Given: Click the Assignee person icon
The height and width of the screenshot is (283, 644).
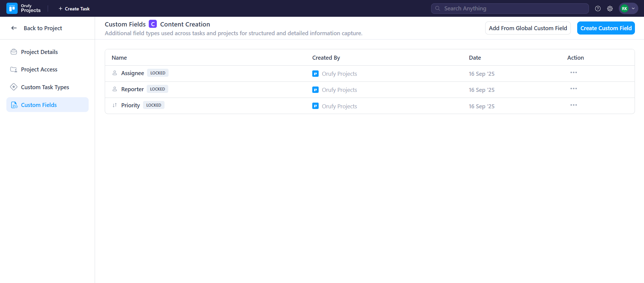Looking at the screenshot, I should (114, 73).
